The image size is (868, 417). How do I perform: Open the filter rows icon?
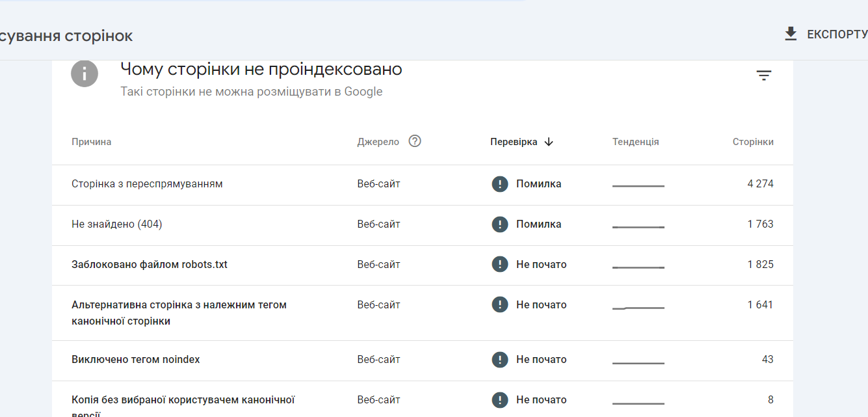pyautogui.click(x=764, y=75)
